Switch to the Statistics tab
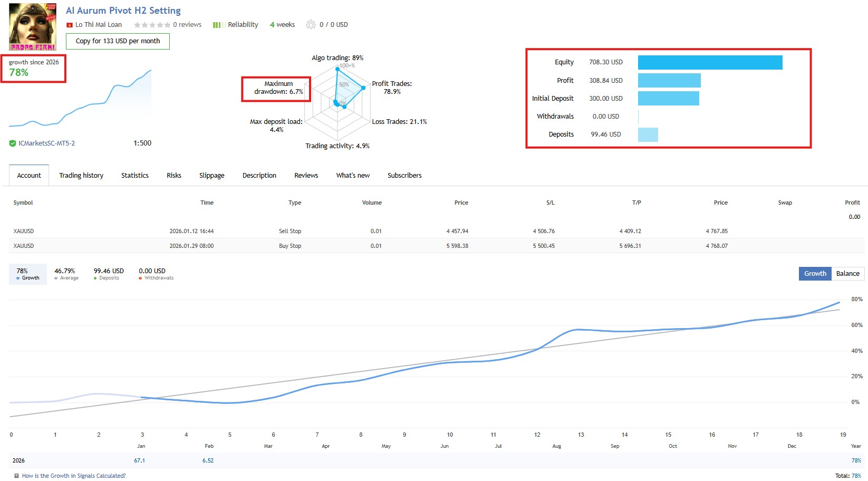 point(135,175)
